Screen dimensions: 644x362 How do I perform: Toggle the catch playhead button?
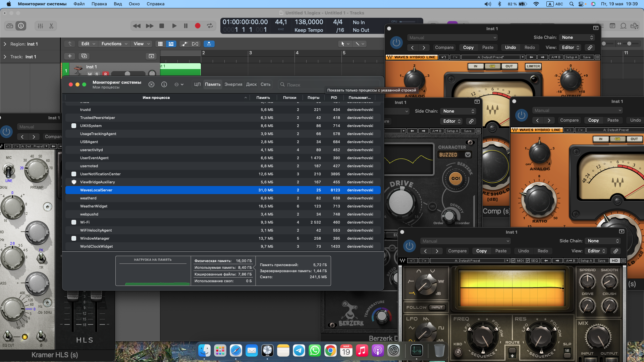coord(209,44)
